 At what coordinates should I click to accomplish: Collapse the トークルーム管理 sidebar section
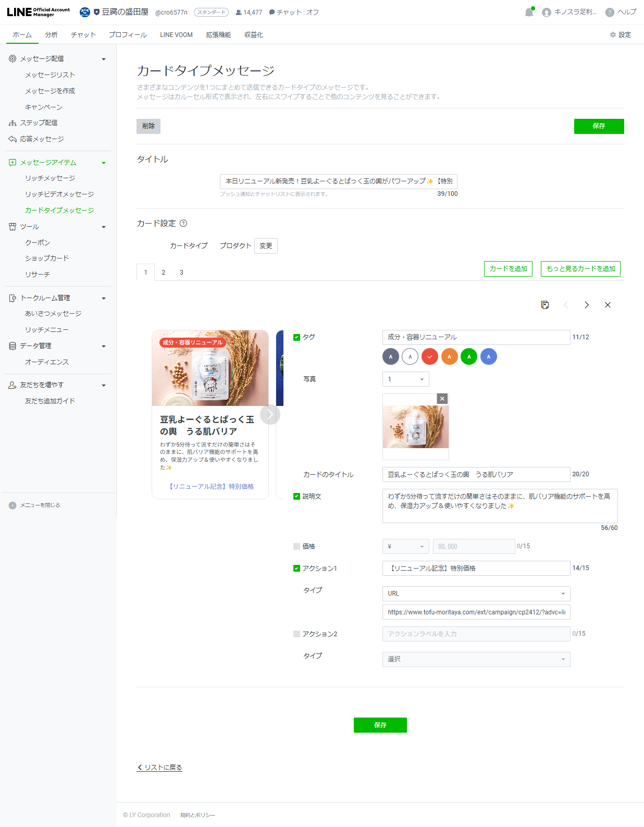[x=104, y=299]
